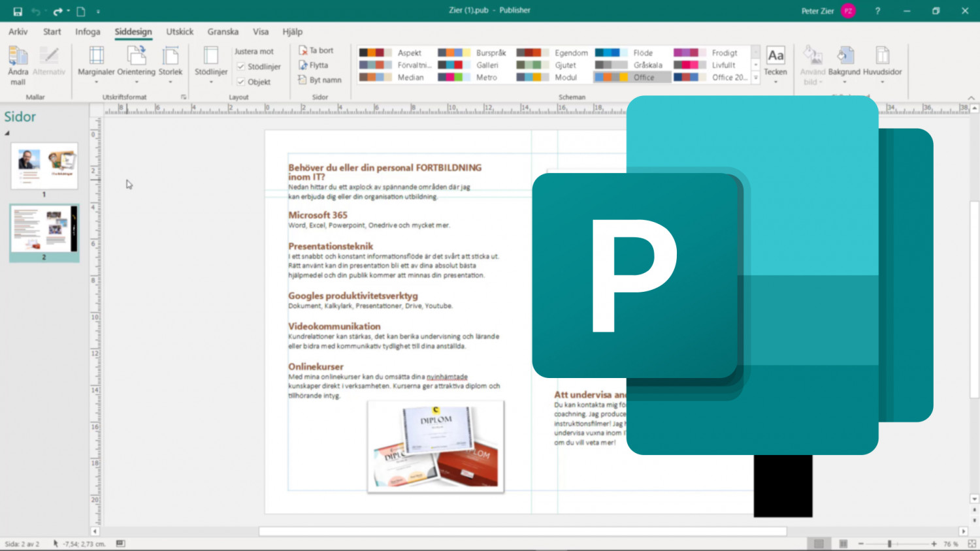Open the Utskriftsformat dialog launcher
Viewport: 980px width, 551px height.
[x=184, y=97]
